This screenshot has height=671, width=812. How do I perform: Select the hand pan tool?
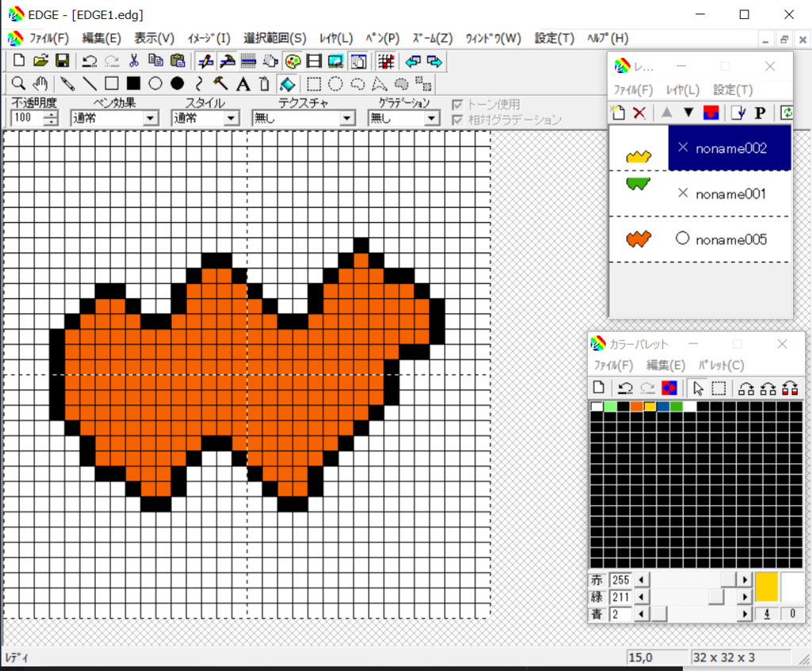coord(40,83)
